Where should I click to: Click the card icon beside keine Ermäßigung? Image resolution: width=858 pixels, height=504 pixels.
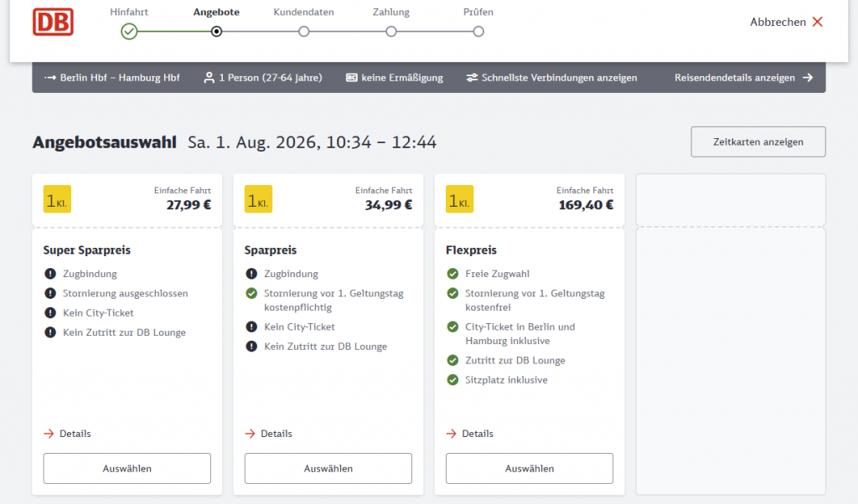352,78
